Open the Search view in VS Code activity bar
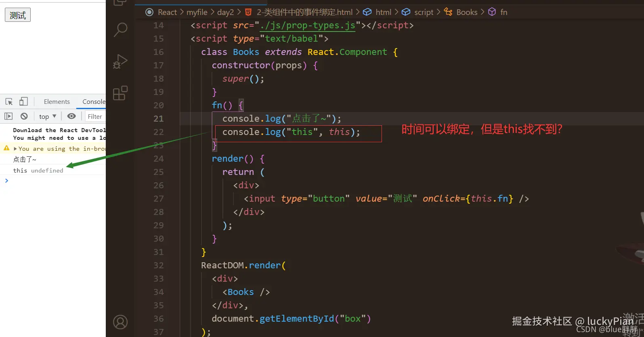The image size is (644, 337). 120,29
